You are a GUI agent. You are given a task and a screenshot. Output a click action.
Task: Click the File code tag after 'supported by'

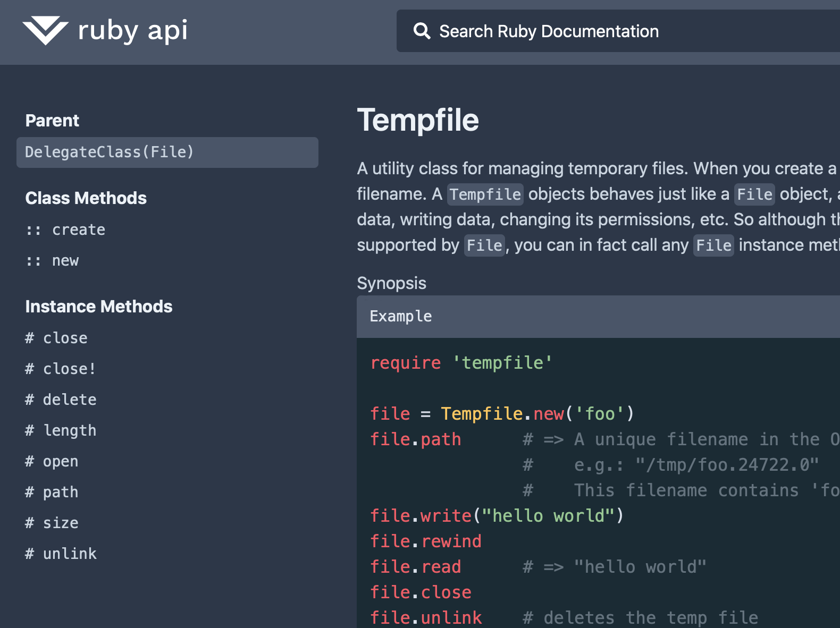[x=484, y=245]
